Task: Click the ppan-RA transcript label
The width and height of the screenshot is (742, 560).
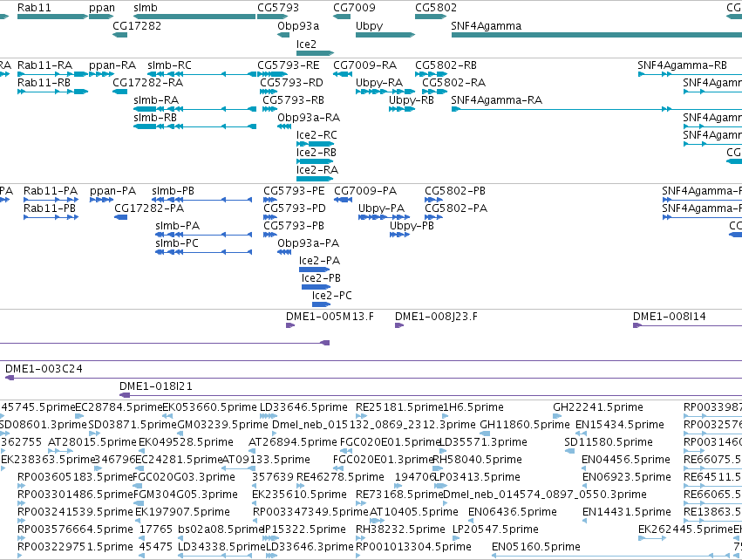Action: pyautogui.click(x=112, y=65)
